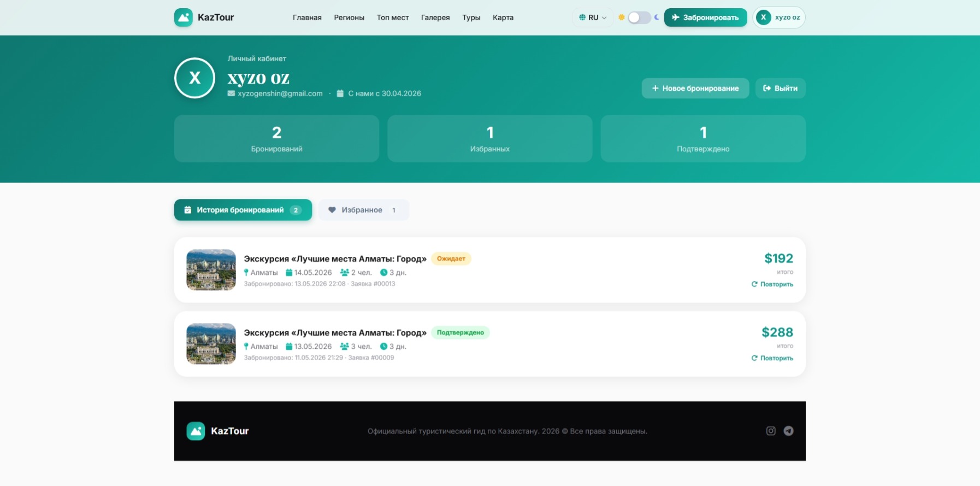Open xyzo oz profile button in header

point(779,17)
